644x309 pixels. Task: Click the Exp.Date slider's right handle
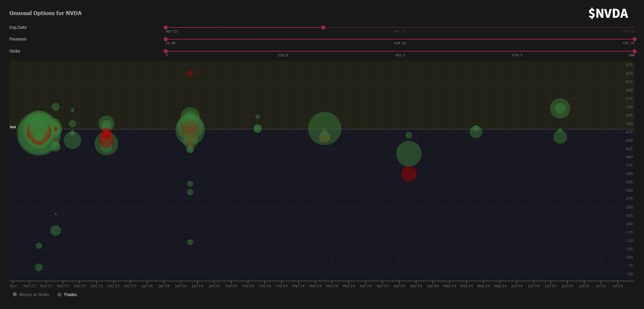pyautogui.click(x=323, y=27)
